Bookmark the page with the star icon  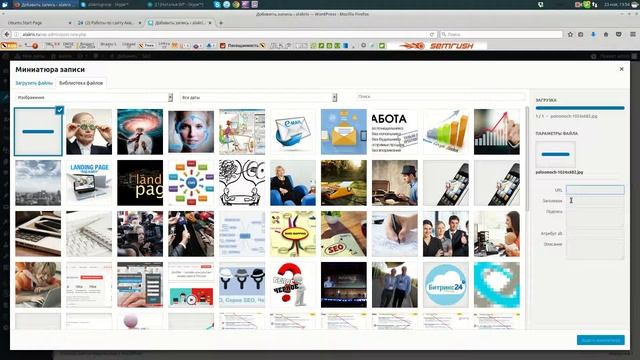pos(570,35)
